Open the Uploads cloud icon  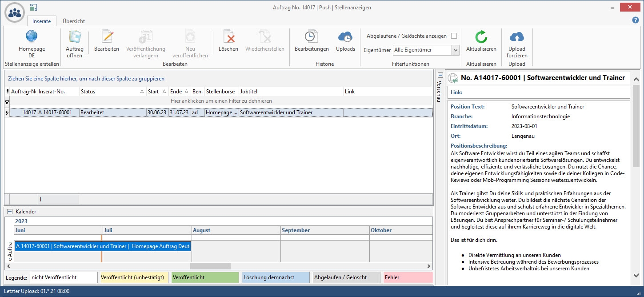coord(345,37)
